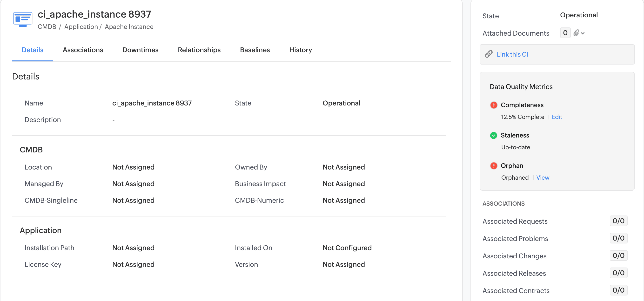Go to the Relationships tab
644x301 pixels.
coord(199,50)
